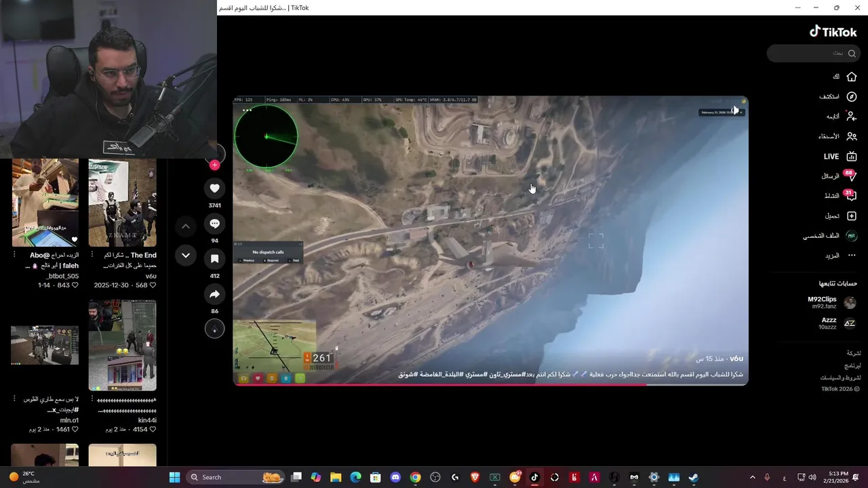Click the taskbar Search box
The height and width of the screenshot is (488, 868).
[x=235, y=477]
